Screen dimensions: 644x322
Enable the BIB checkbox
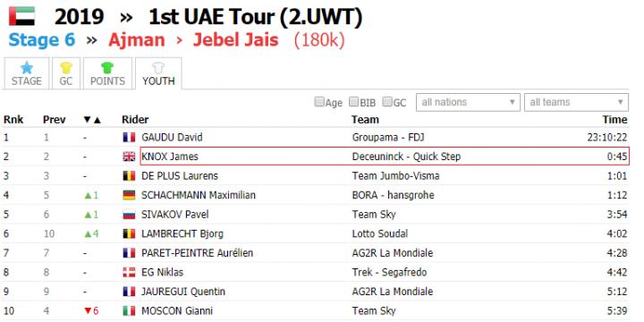click(x=353, y=102)
